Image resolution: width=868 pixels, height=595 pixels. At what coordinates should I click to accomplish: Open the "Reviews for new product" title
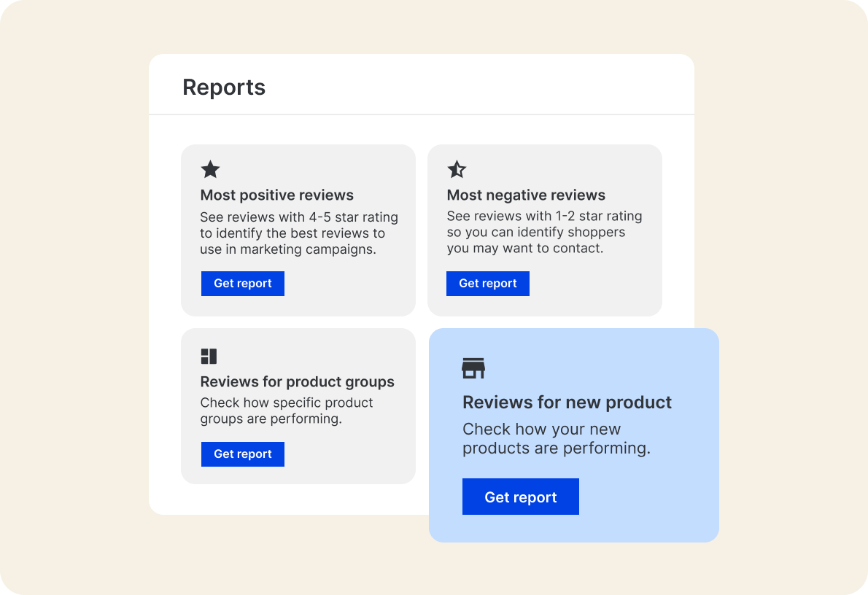tap(567, 402)
